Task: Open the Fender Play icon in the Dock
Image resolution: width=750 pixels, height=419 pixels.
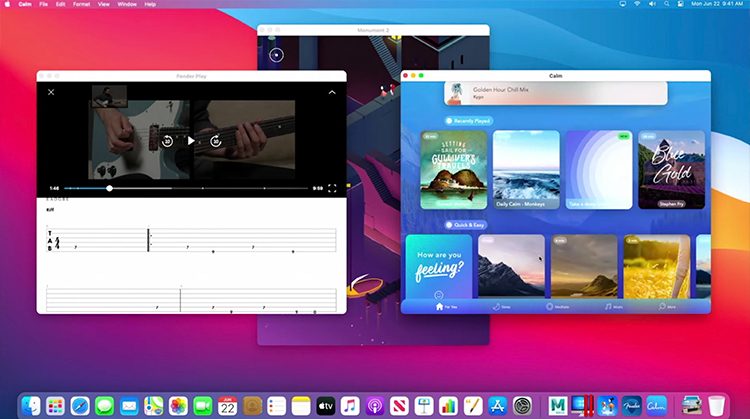Action: pyautogui.click(x=632, y=406)
